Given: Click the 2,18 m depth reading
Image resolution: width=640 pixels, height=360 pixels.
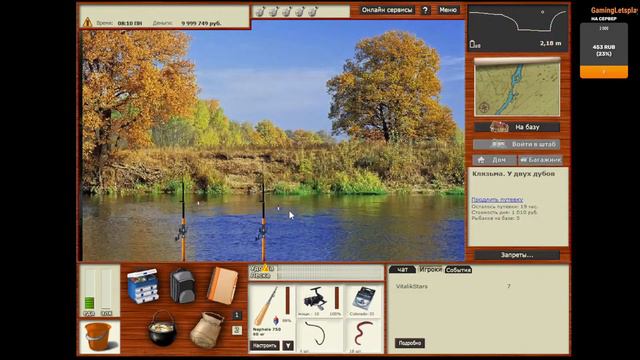Looking at the screenshot, I should click(x=550, y=43).
